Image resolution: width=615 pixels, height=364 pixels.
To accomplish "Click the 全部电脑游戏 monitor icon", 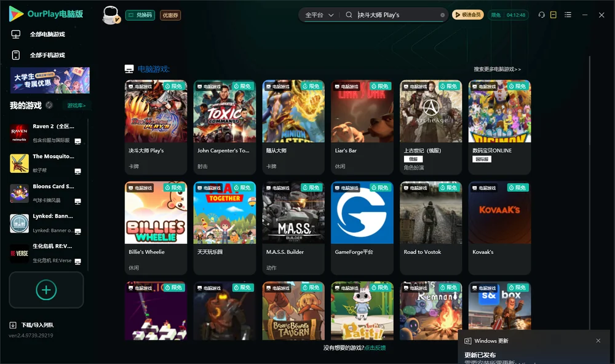I will [16, 34].
